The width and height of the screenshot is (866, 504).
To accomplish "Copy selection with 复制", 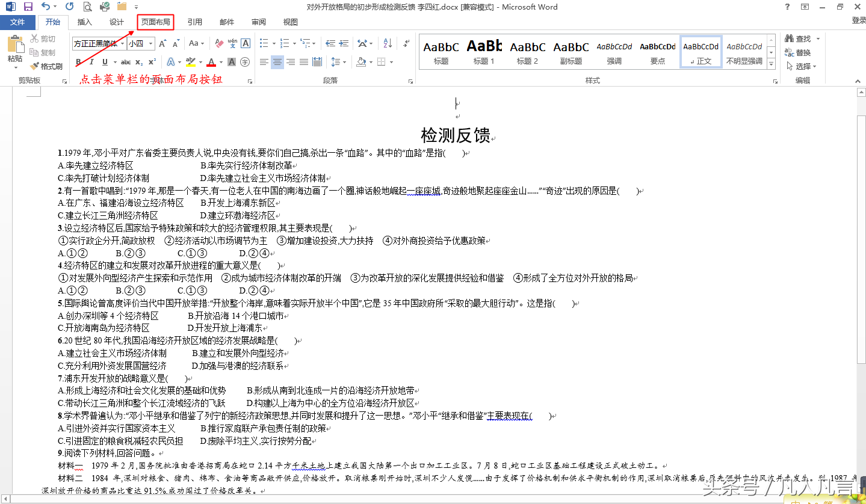I will tap(43, 52).
